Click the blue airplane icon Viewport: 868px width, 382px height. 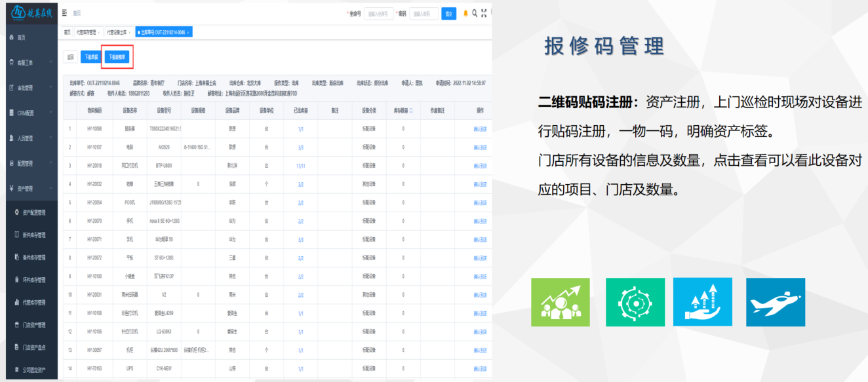(x=775, y=302)
